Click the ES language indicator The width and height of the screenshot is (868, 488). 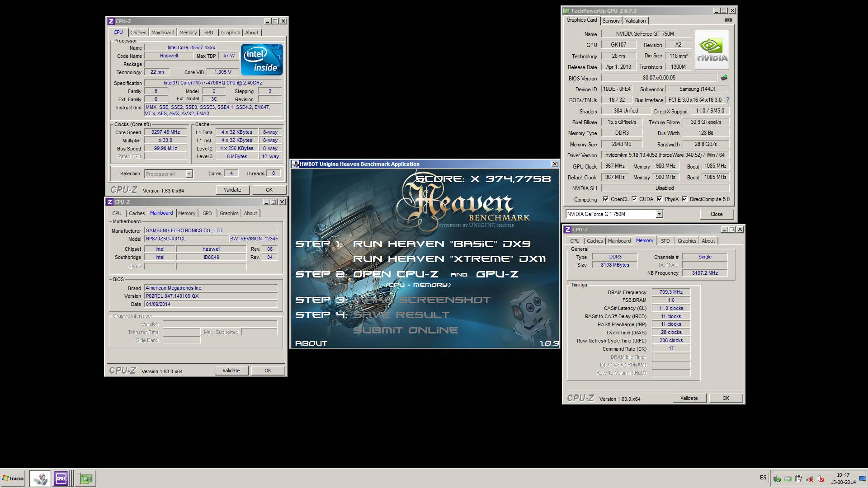tap(763, 478)
